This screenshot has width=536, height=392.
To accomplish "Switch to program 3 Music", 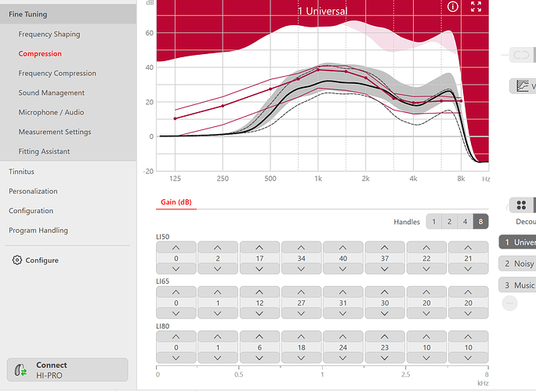I will pos(517,285).
